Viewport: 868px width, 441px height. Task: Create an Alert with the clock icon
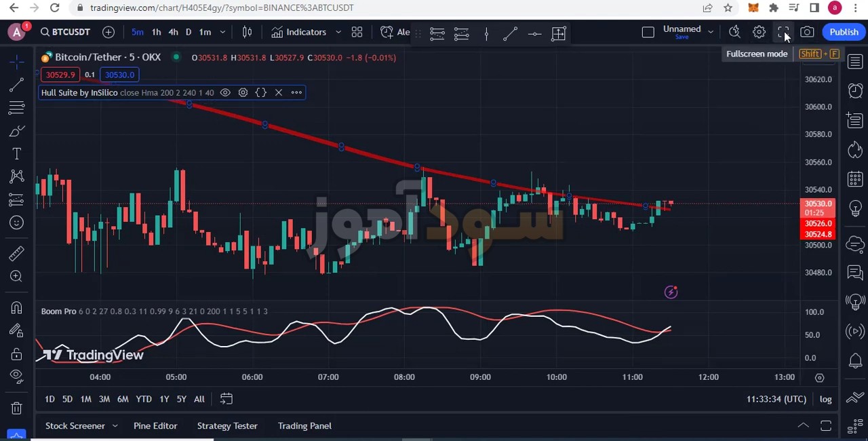click(x=395, y=32)
